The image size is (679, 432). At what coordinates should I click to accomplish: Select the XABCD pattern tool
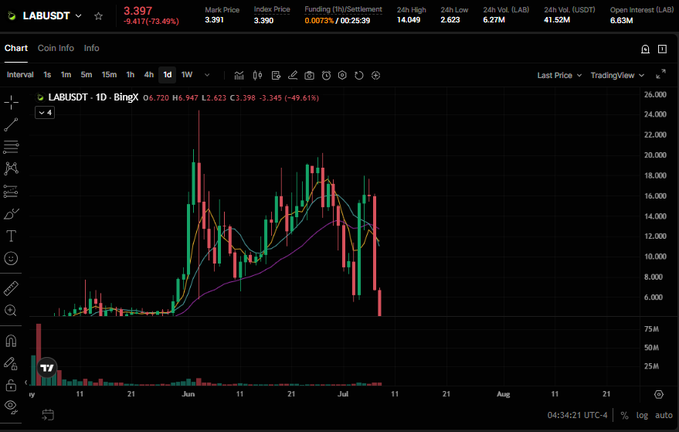pos(11,168)
